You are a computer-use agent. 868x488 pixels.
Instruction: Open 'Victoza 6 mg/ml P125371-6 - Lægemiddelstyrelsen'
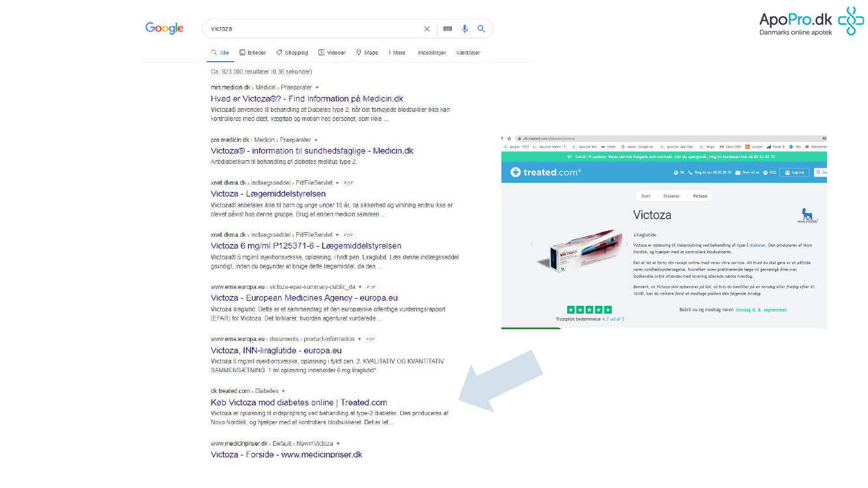pos(306,246)
